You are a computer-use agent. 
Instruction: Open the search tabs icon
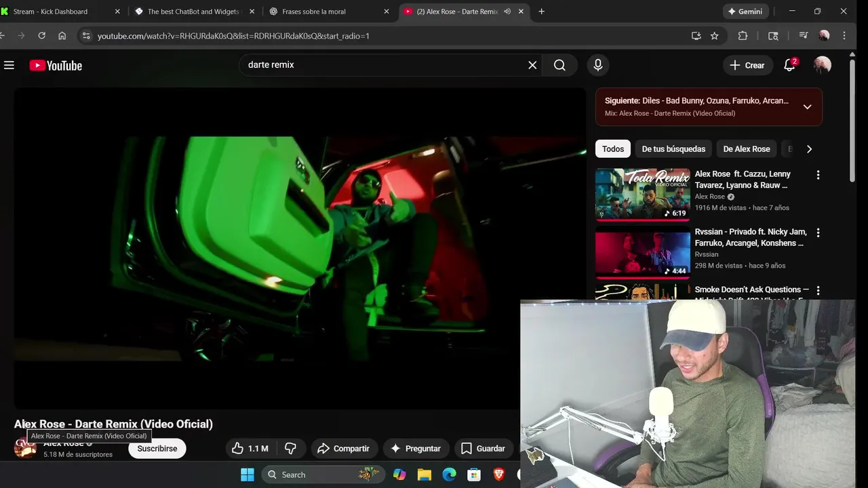(773, 36)
